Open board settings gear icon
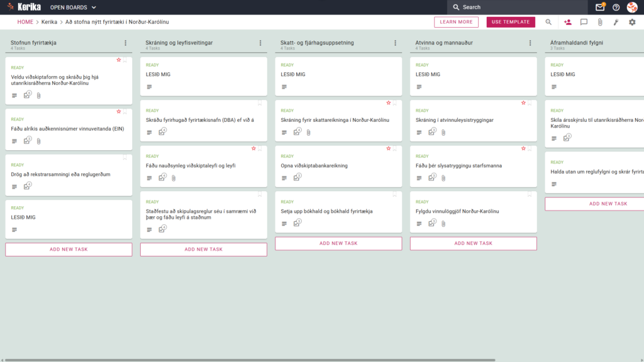The height and width of the screenshot is (362, 644). [632, 22]
